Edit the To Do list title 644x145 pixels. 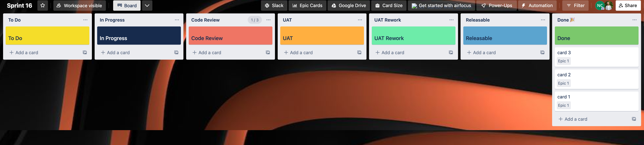(x=15, y=20)
